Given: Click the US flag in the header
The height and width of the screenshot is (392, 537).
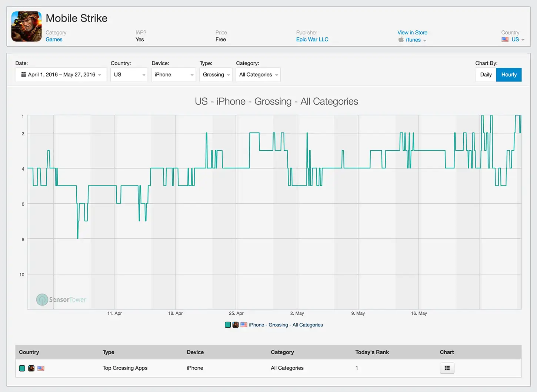Looking at the screenshot, I should click(505, 40).
